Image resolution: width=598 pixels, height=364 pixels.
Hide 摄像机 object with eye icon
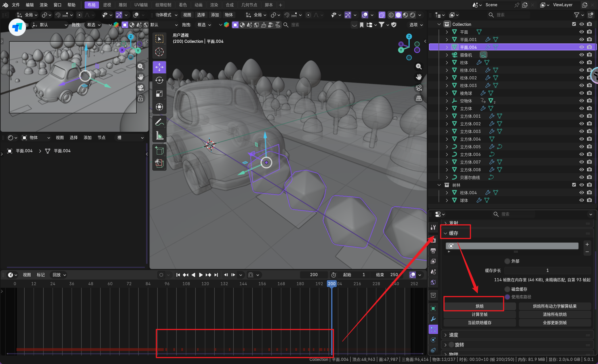point(582,55)
